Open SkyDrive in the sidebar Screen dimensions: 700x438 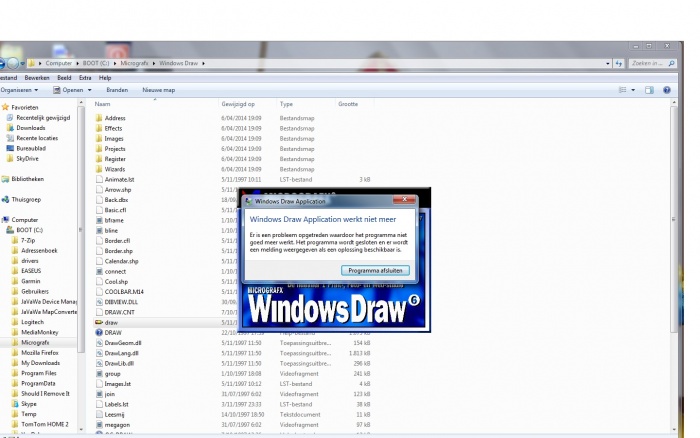click(x=27, y=159)
